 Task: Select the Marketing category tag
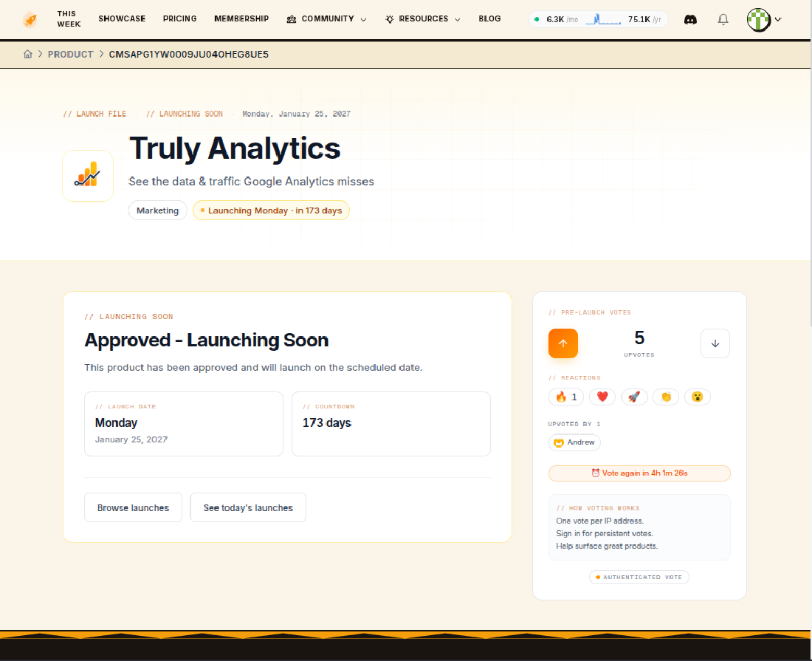pyautogui.click(x=157, y=210)
